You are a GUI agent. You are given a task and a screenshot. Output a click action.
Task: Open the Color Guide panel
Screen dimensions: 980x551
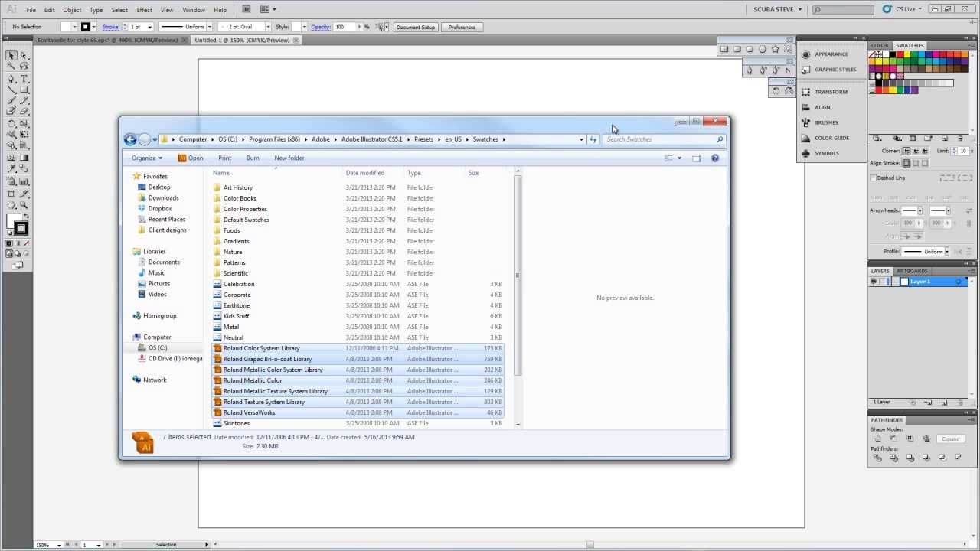tap(831, 138)
